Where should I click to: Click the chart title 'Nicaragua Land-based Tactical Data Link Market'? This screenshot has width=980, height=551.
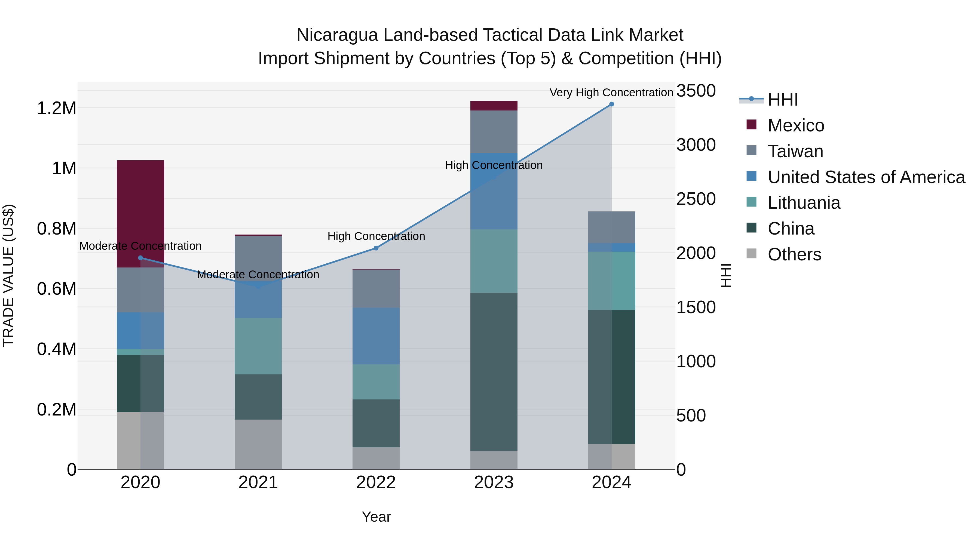pyautogui.click(x=490, y=35)
